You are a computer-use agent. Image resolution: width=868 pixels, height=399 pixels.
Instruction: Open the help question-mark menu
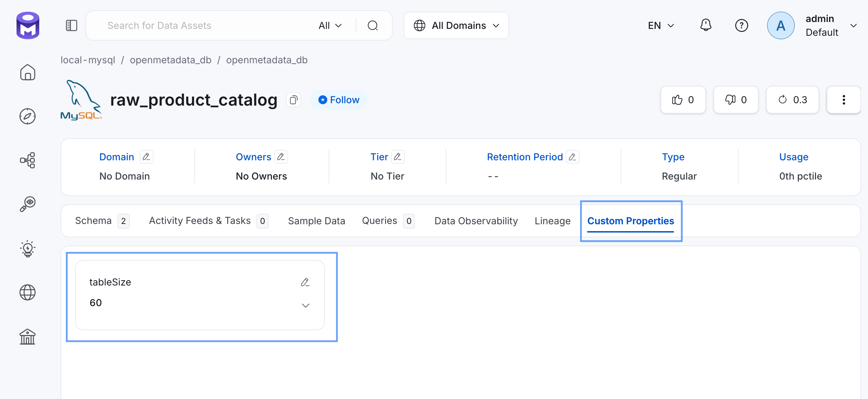pos(742,25)
